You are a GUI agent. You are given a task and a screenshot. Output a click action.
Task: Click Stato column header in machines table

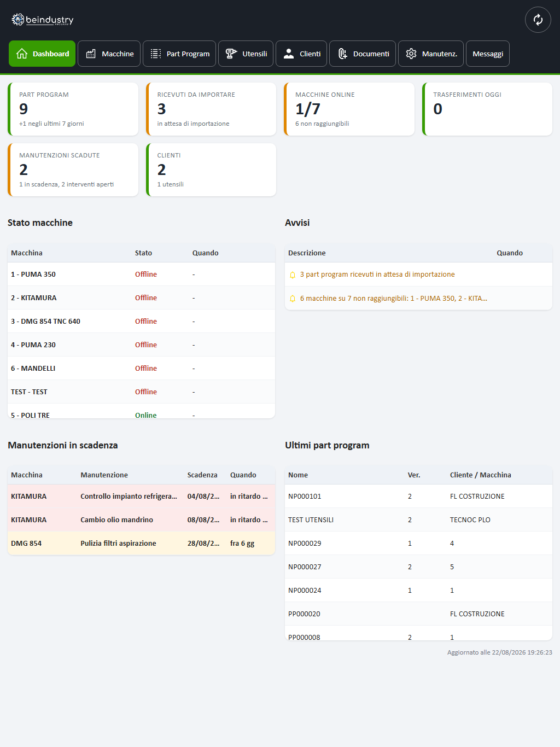[x=144, y=253]
